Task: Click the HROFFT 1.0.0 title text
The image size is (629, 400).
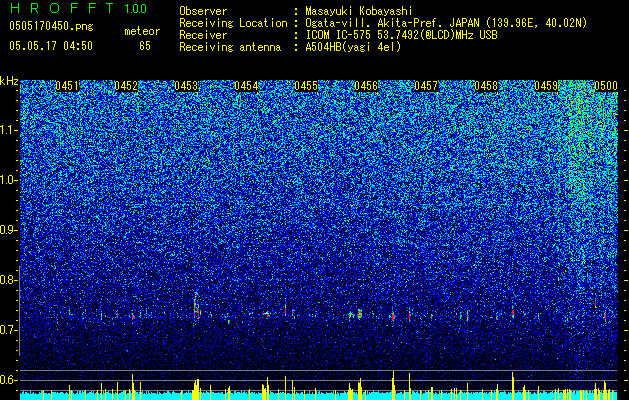Action: (78, 8)
